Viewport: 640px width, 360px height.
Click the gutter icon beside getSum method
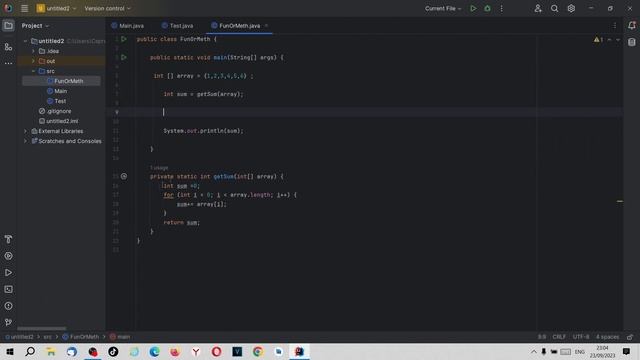124,176
